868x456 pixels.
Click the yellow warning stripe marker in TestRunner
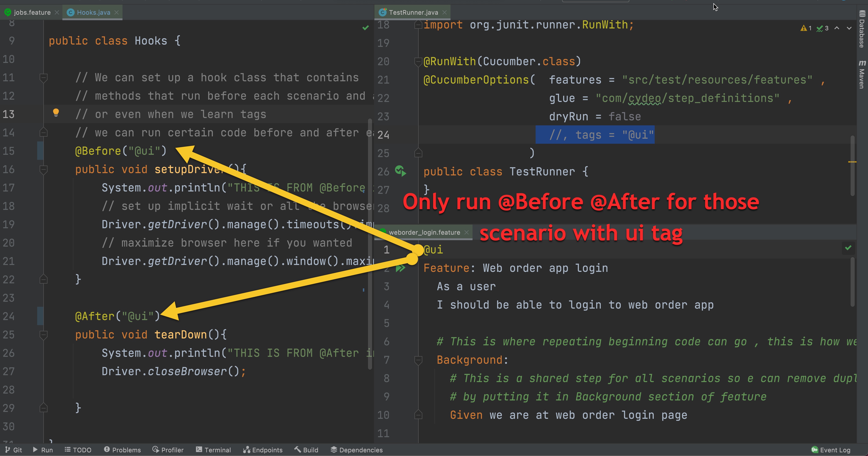852,162
